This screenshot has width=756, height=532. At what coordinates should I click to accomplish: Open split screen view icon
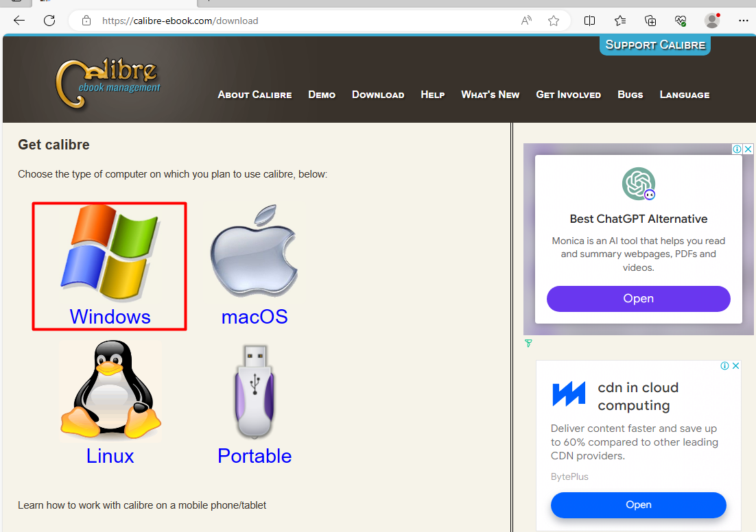(589, 21)
